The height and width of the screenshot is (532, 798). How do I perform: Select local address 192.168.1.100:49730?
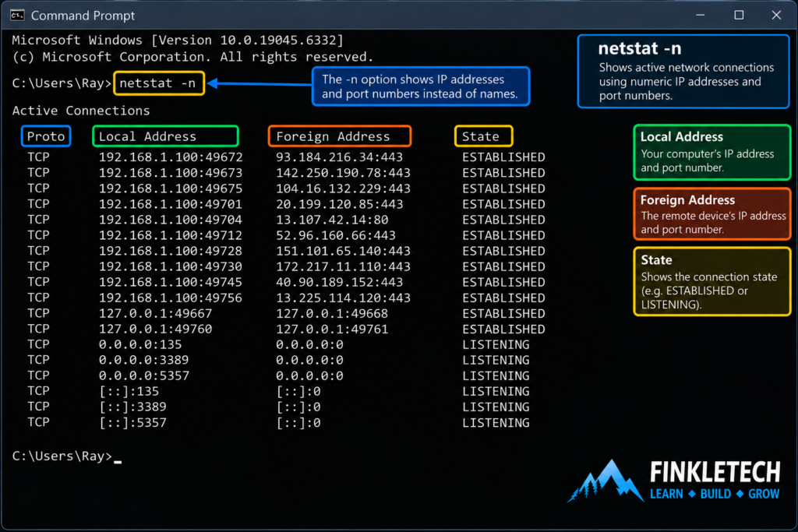click(171, 266)
